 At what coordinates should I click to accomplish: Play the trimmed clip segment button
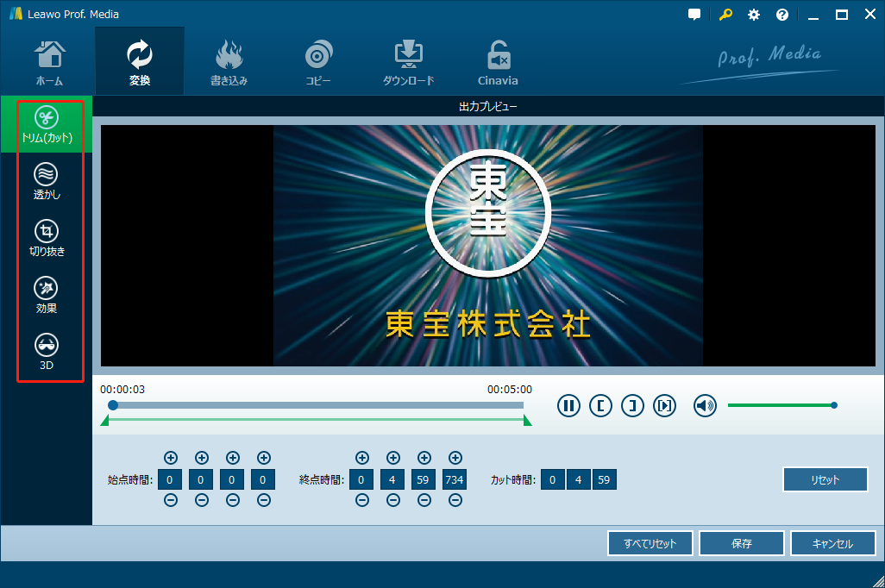665,406
